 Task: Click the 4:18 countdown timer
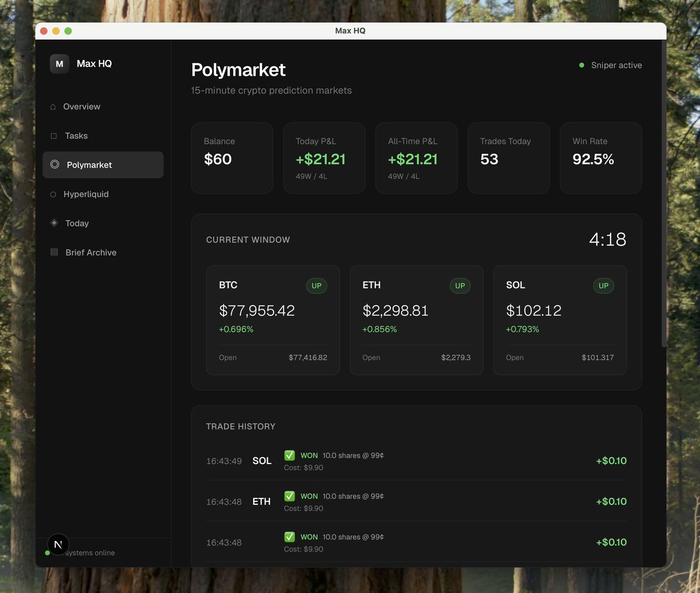(x=608, y=239)
